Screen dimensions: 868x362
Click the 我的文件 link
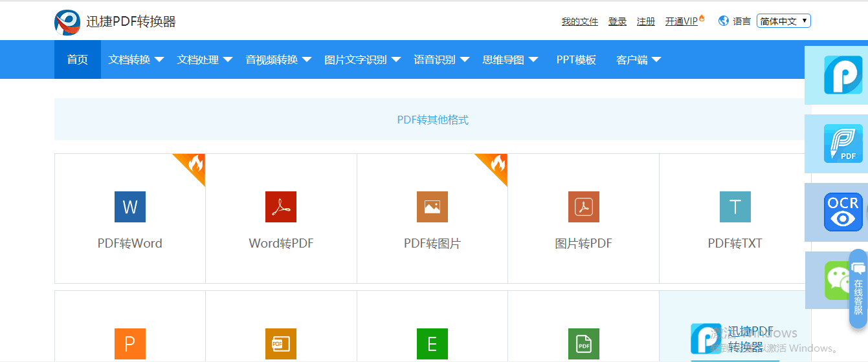tap(580, 21)
